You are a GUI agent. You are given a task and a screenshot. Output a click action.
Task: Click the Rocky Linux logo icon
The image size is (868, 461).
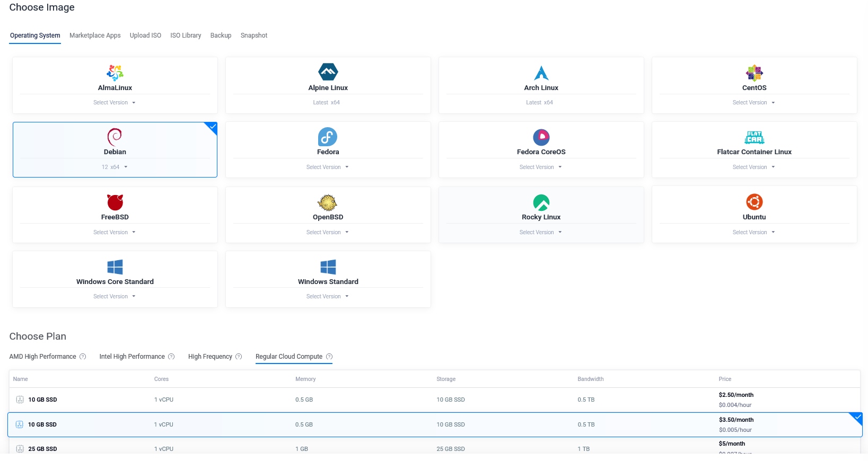tap(541, 202)
